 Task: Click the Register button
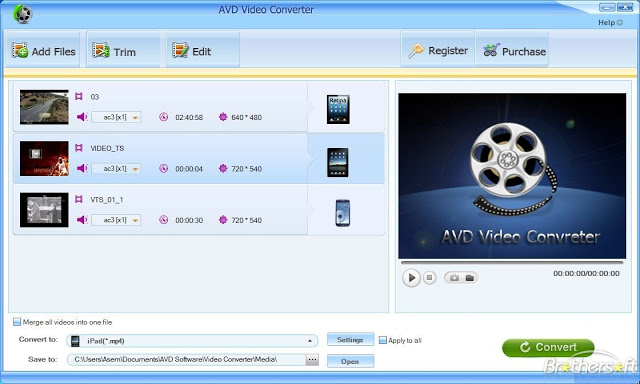point(438,50)
